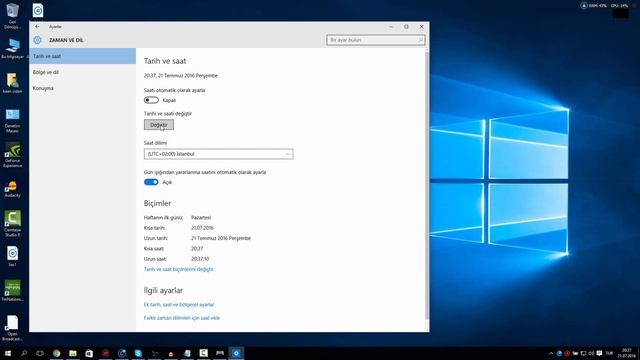
Task: Click the game controller taskbar icon
Action: click(x=220, y=353)
